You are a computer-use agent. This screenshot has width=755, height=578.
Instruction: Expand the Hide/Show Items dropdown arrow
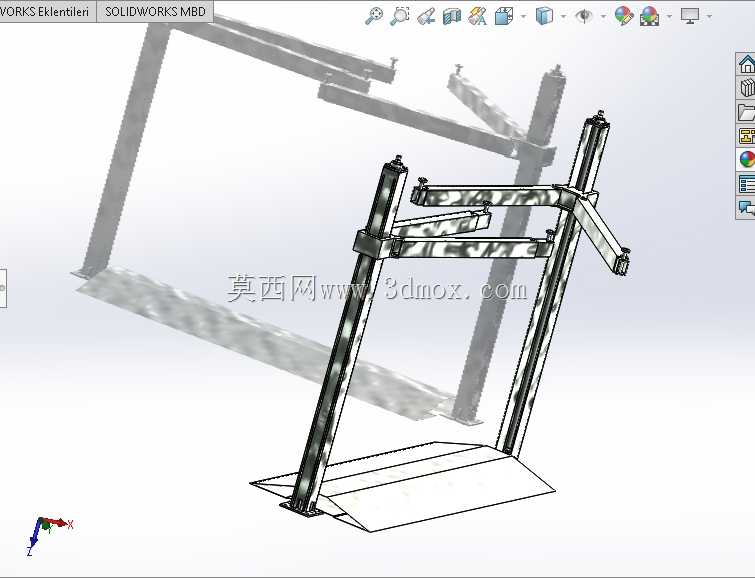[603, 17]
